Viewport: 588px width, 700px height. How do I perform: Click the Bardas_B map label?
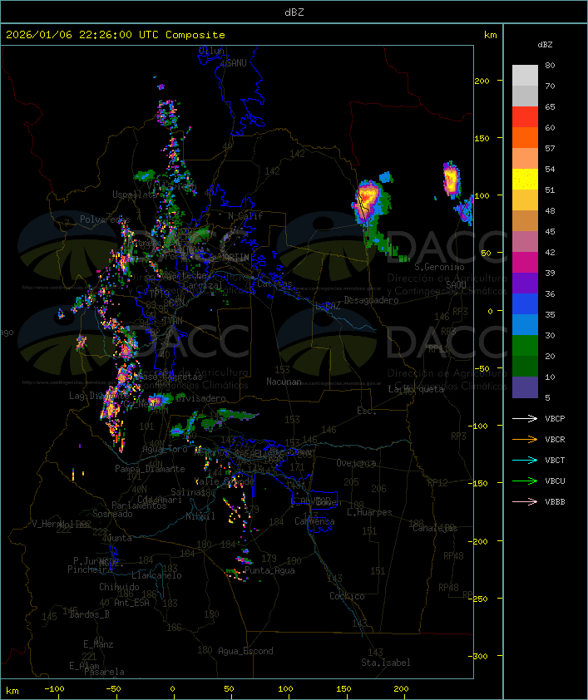[x=89, y=614]
